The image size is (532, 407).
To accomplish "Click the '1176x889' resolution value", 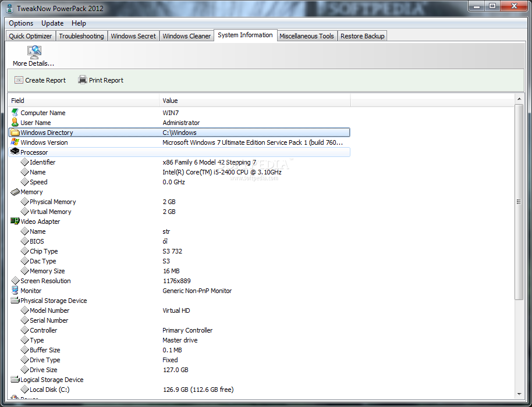I will click(177, 281).
